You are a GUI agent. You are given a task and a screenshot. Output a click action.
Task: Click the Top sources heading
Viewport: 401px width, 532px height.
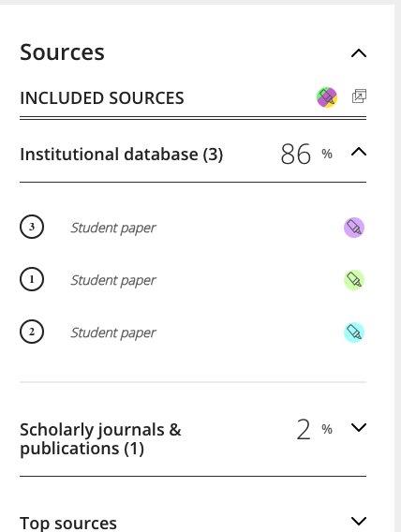pos(68,524)
